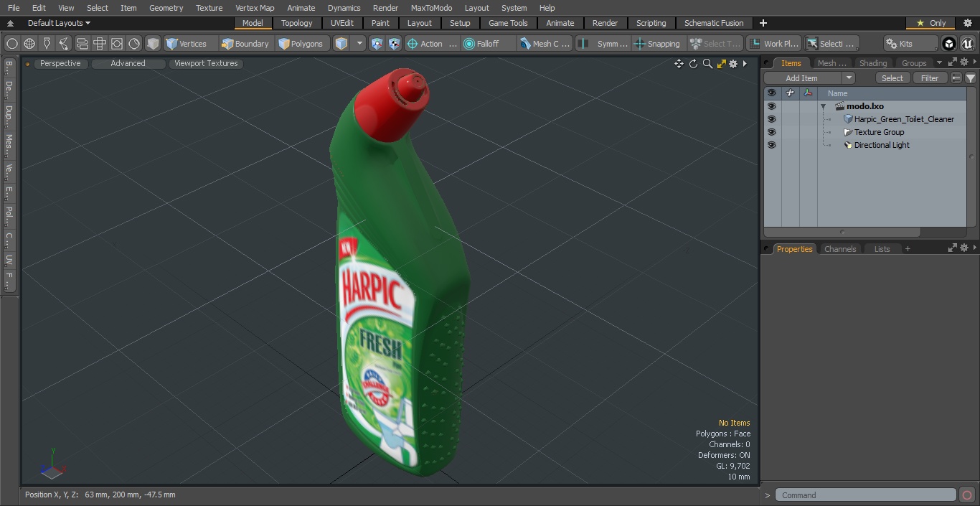Switch to the Groups tab
Screen dimensions: 980x506
[x=914, y=63]
